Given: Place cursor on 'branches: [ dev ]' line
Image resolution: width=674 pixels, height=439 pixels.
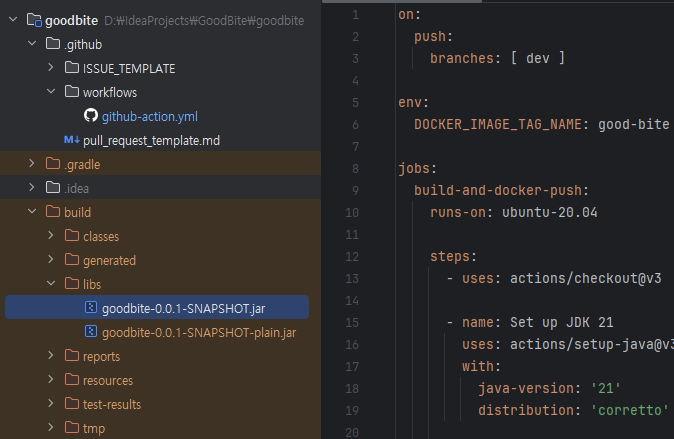Looking at the screenshot, I should (x=497, y=58).
